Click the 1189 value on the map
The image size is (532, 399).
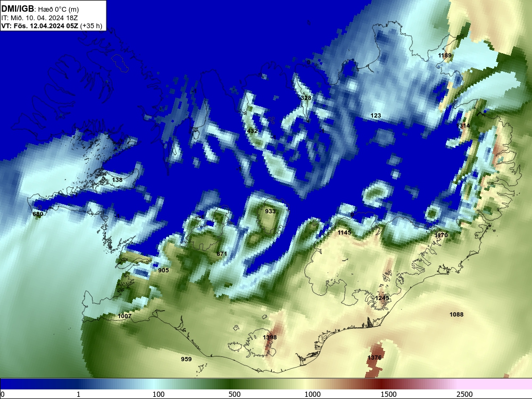(444, 56)
